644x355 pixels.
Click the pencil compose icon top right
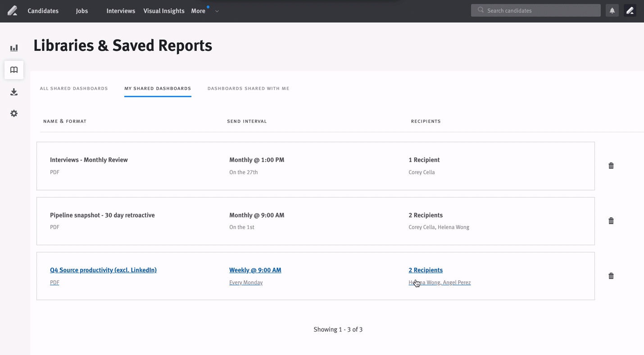click(x=630, y=10)
